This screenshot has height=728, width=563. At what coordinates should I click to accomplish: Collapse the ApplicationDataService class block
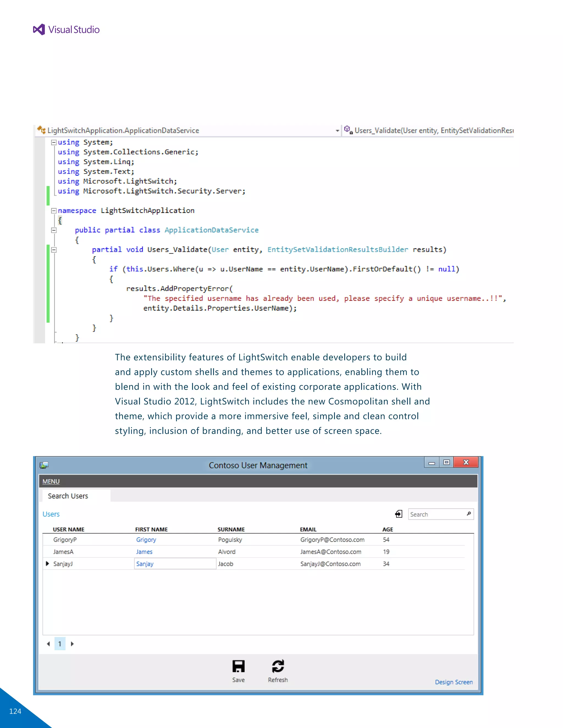54,230
